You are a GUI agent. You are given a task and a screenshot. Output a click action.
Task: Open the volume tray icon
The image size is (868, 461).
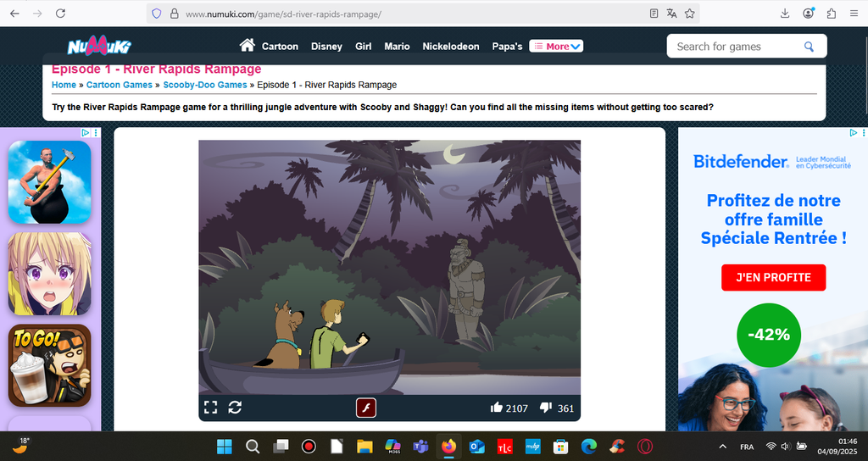point(786,447)
